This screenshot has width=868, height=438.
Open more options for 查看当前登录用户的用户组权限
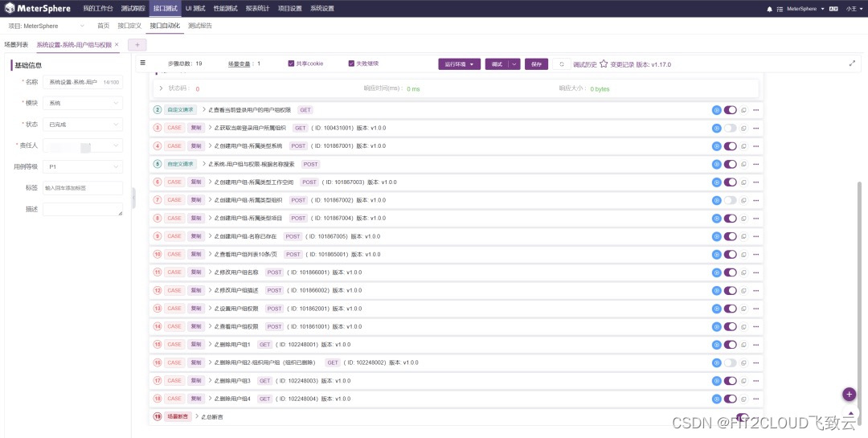(x=756, y=110)
